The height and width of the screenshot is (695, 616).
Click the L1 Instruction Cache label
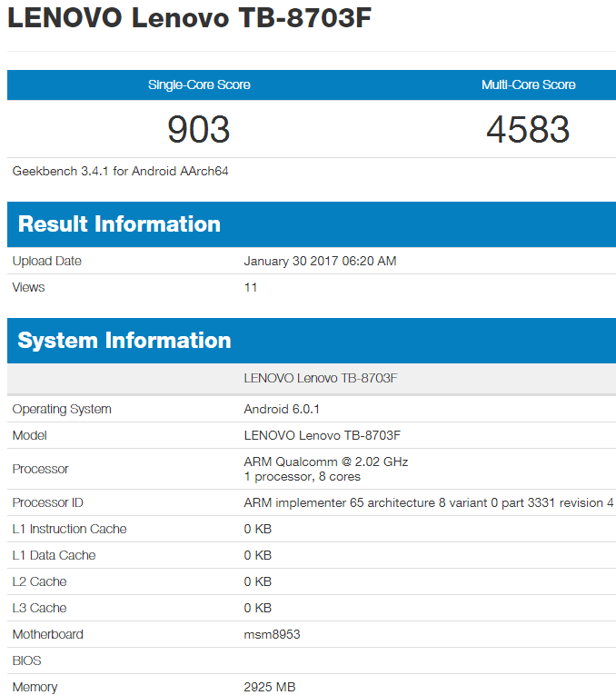70,529
